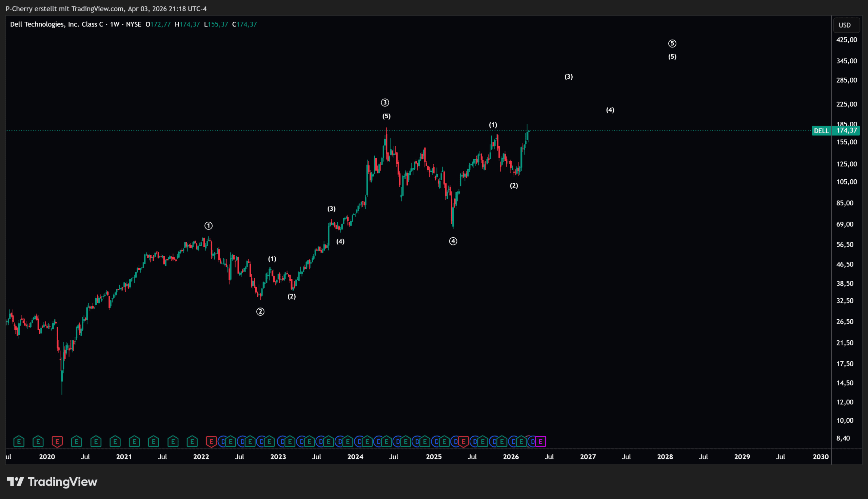Select the circled 5 projected wave label

click(x=672, y=43)
